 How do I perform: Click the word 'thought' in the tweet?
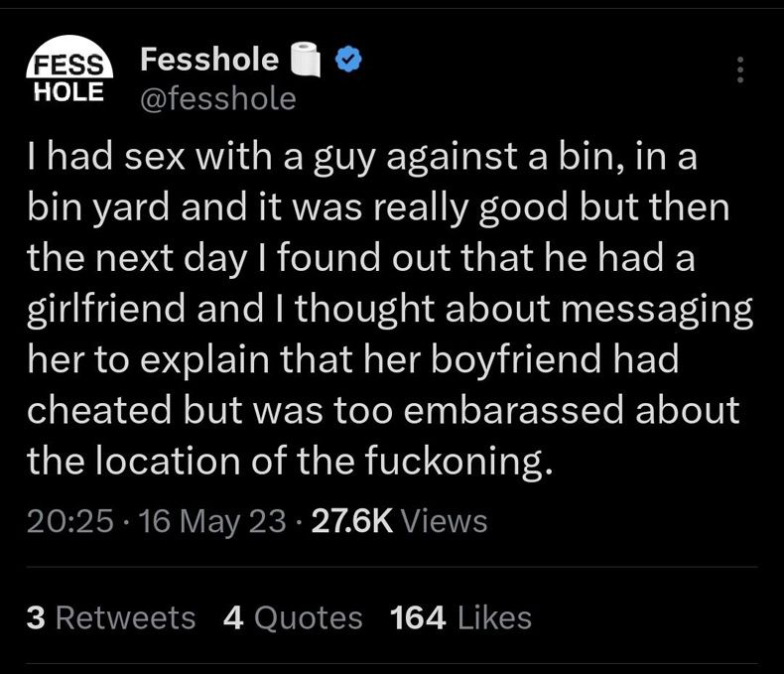coord(364,309)
